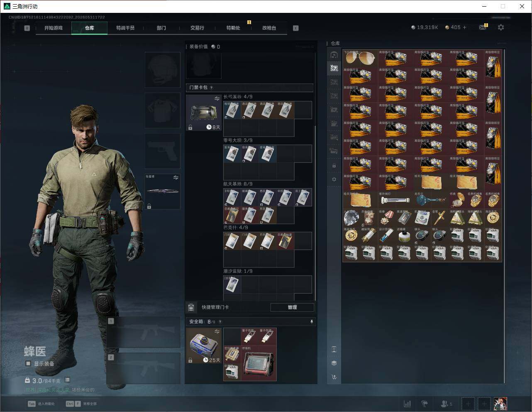
Task: Open the 特勤处 tab
Action: [x=233, y=28]
